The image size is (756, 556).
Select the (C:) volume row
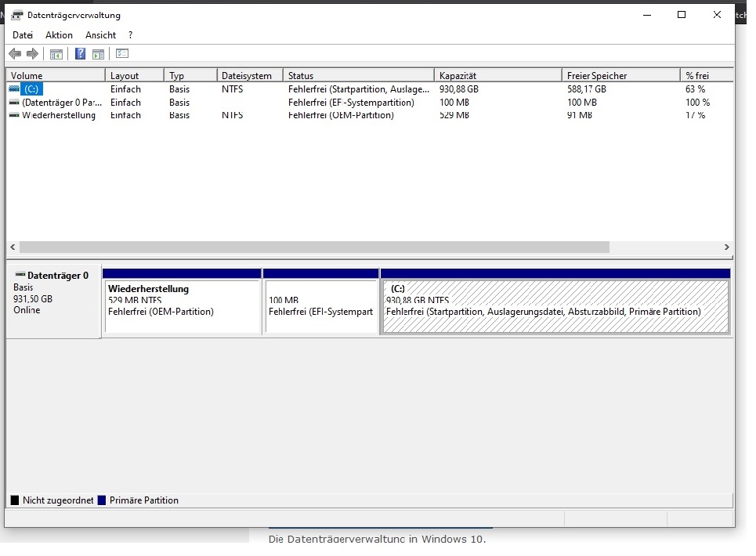[x=370, y=89]
